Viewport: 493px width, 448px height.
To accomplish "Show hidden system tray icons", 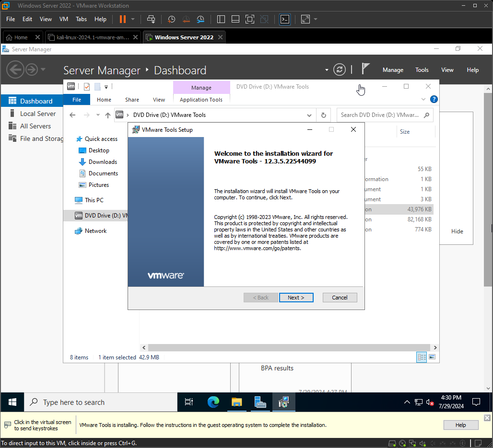I will [407, 402].
